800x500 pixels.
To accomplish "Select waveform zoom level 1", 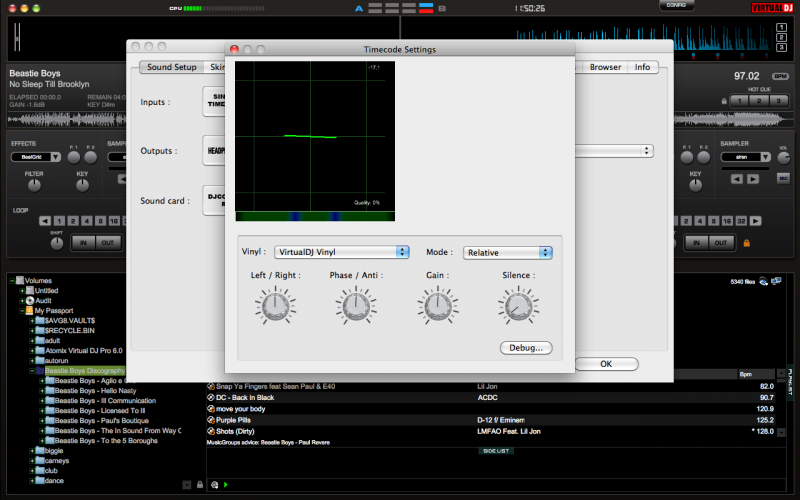I will pos(781,27).
